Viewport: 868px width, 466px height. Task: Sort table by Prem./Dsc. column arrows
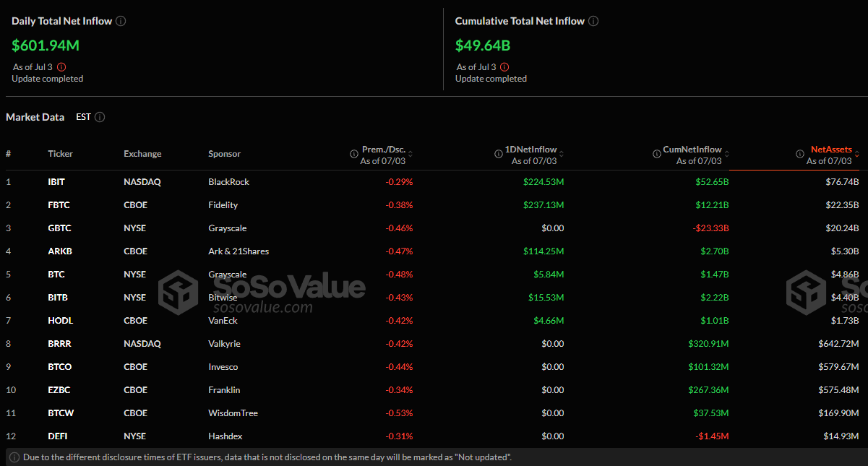point(411,154)
